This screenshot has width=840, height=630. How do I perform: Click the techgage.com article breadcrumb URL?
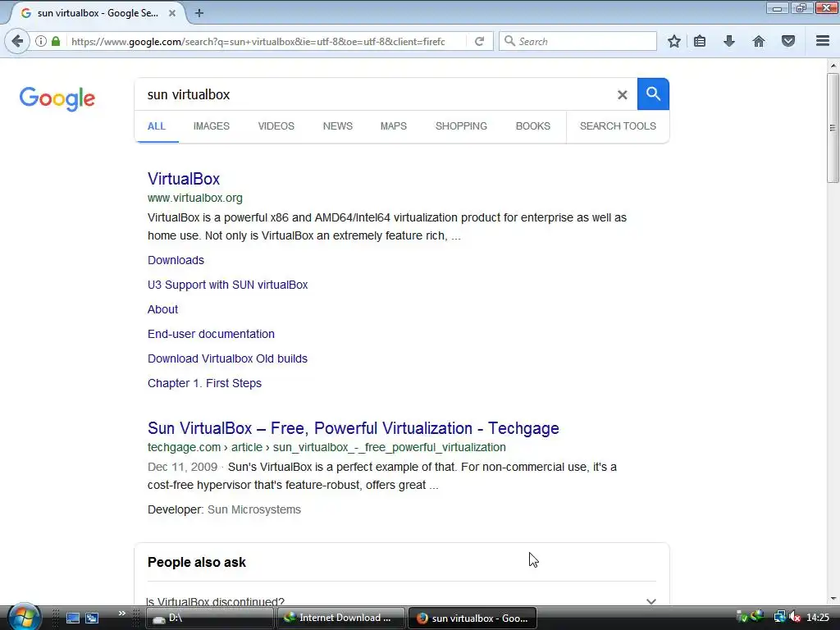326,447
